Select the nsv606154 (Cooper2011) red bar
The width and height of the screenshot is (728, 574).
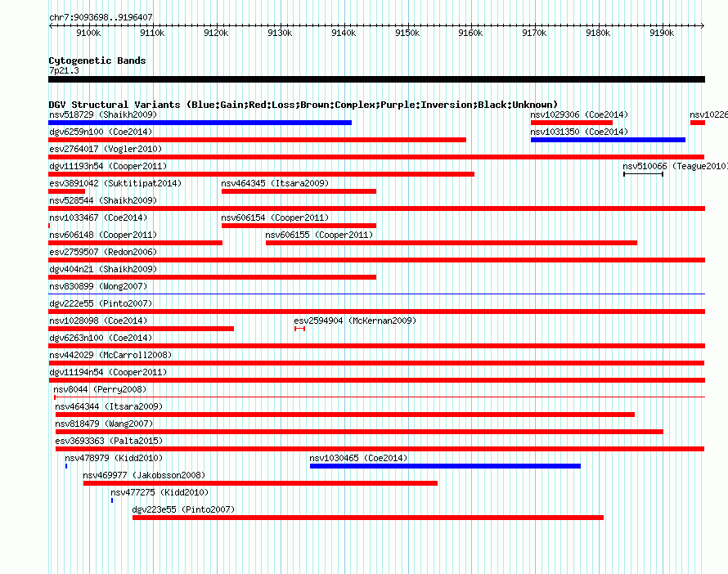tap(299, 226)
